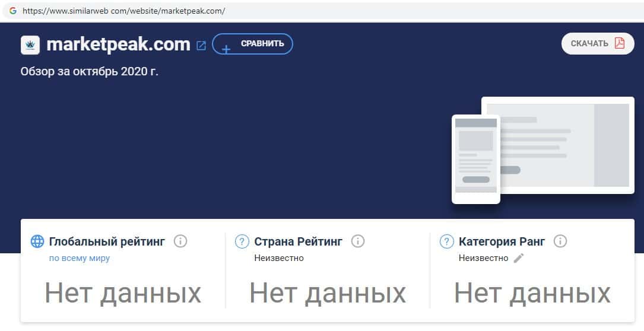Screen dimensions: 644x331
Task: Click question mark icon beside Категория Ранг
Action: point(446,241)
